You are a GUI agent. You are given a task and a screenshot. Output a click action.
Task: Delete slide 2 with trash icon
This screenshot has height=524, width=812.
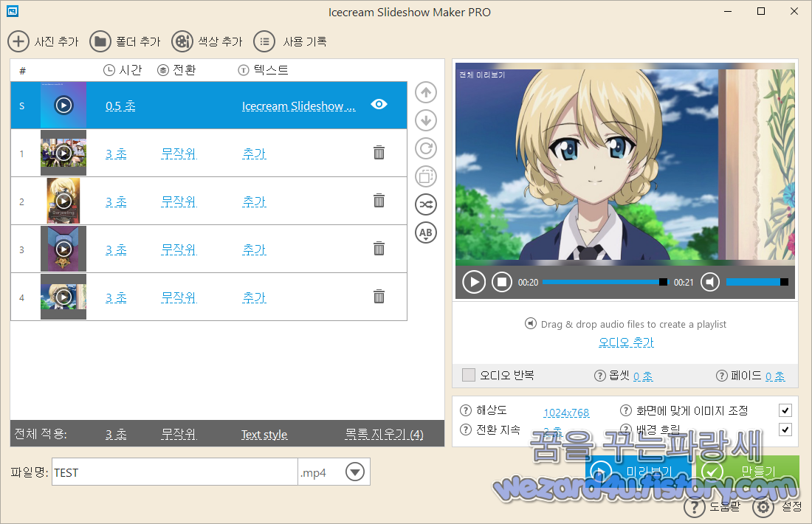[379, 201]
